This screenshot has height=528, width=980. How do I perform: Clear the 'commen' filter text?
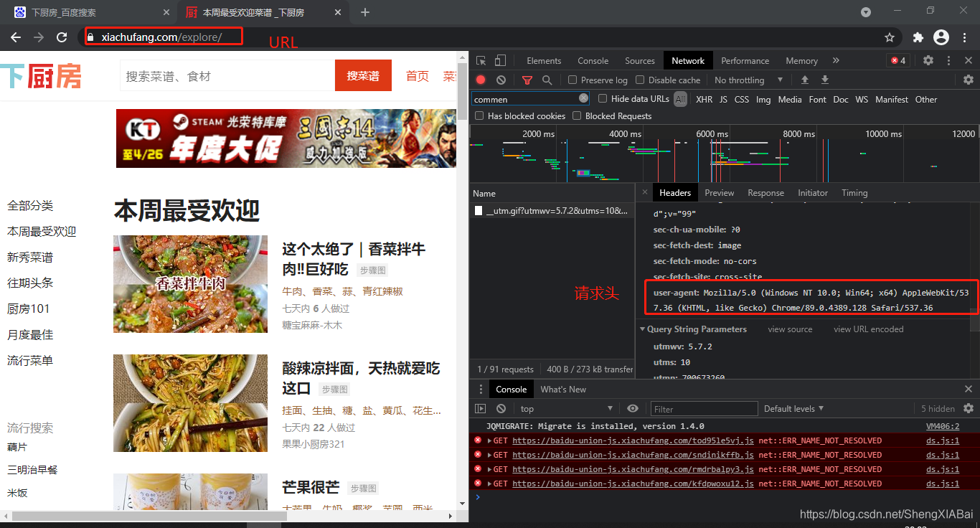(583, 98)
